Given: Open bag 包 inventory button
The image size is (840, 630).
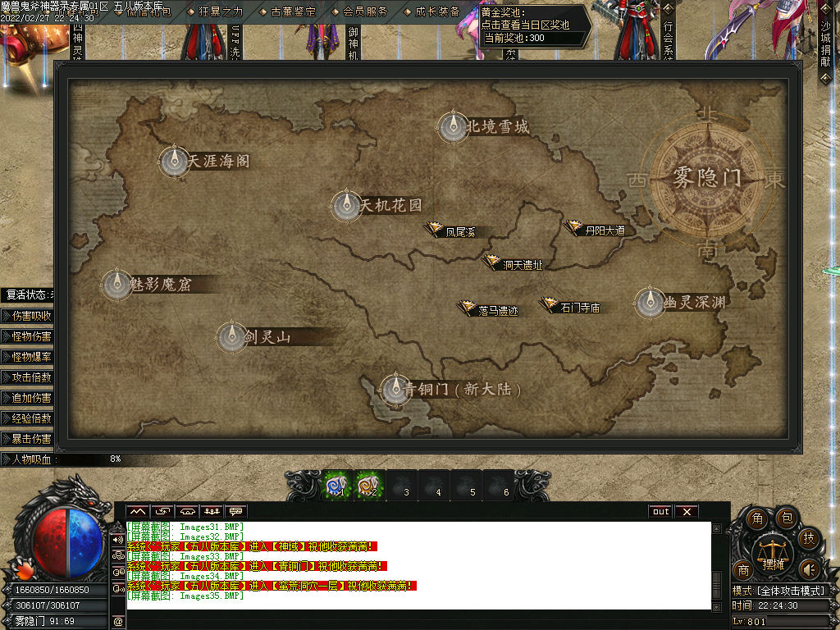Looking at the screenshot, I should coord(787,518).
